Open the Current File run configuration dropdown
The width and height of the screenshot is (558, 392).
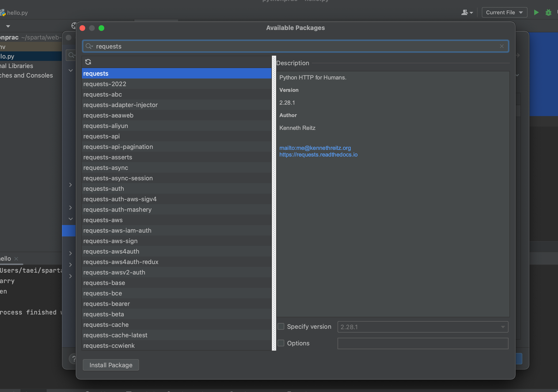(504, 12)
